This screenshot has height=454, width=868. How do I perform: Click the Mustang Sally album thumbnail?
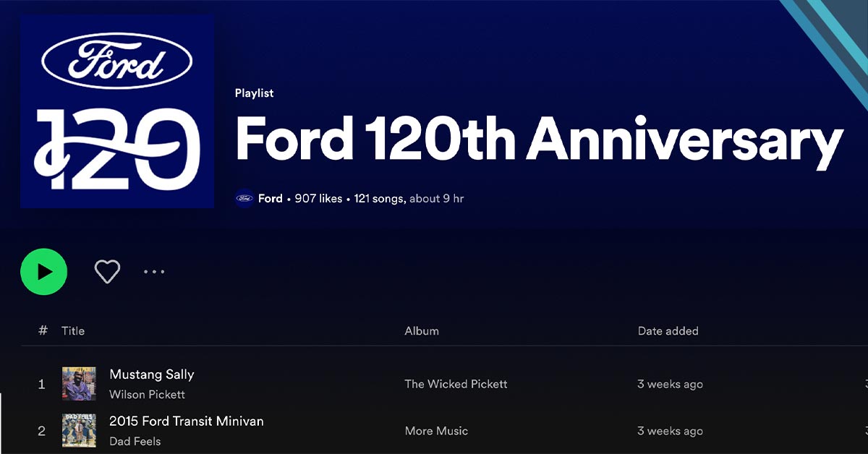pos(80,384)
